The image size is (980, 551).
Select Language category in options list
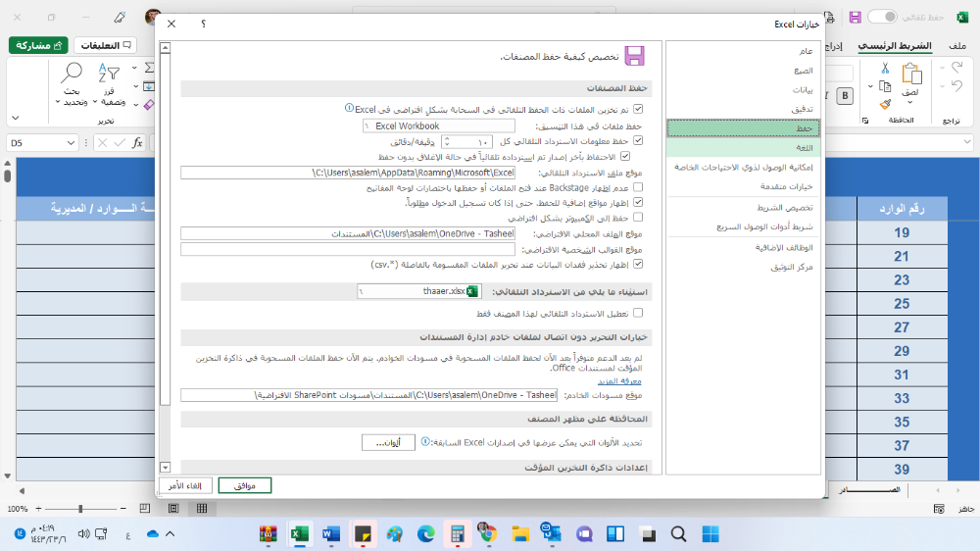(x=743, y=148)
